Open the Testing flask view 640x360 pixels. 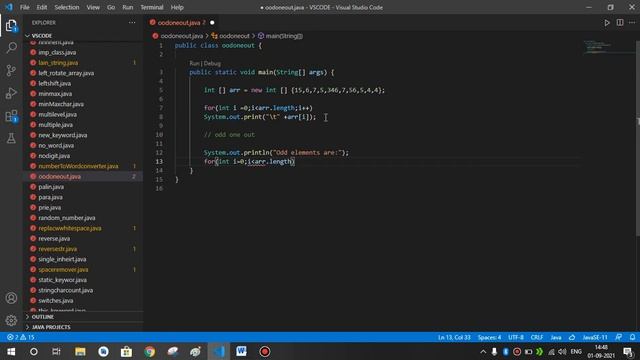tap(11, 138)
